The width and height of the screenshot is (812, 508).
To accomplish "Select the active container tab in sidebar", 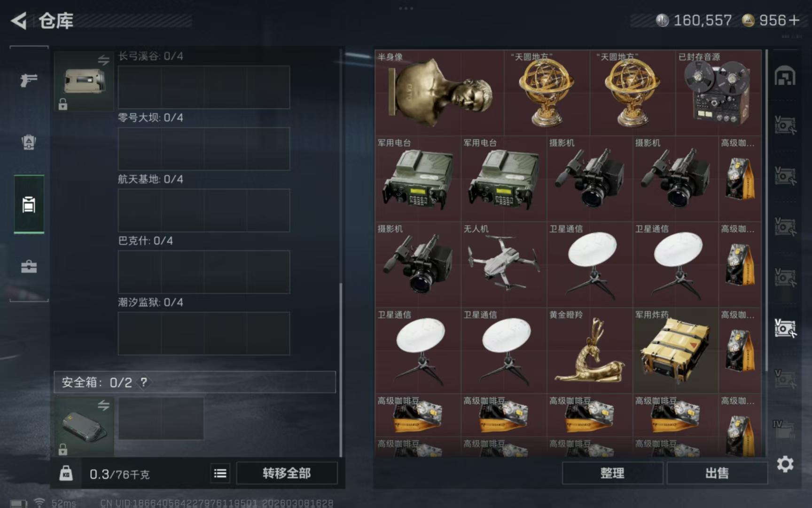I will point(29,204).
